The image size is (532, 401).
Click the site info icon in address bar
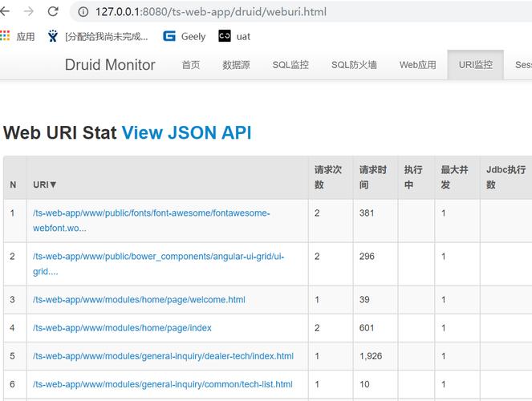[83, 12]
